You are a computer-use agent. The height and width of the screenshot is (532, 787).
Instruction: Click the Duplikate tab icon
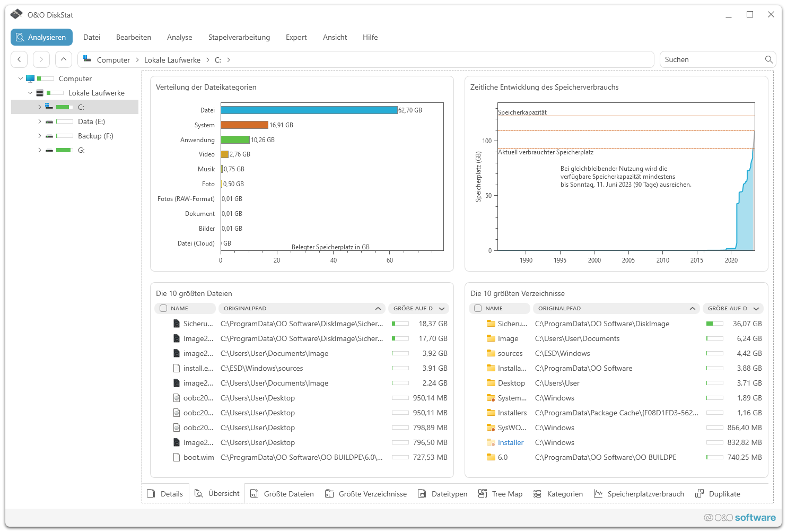point(699,493)
